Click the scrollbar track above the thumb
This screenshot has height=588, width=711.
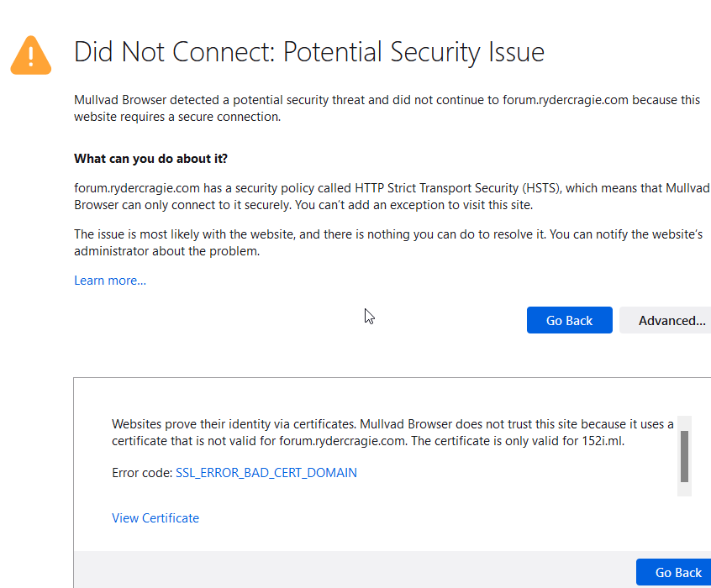[x=684, y=423]
